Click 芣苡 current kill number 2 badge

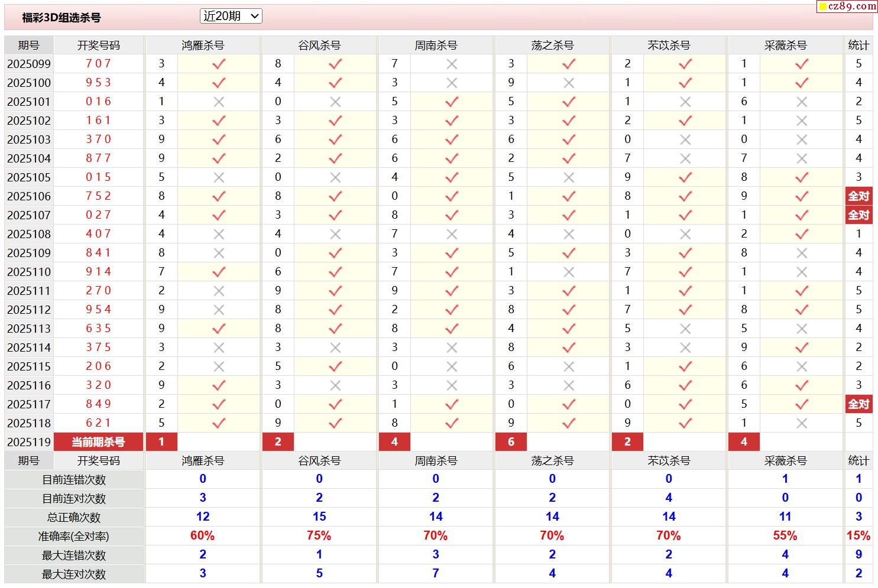[x=627, y=442]
